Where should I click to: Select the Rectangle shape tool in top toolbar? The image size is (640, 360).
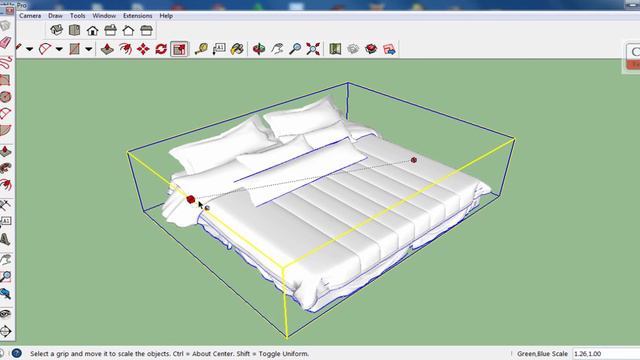[74, 49]
